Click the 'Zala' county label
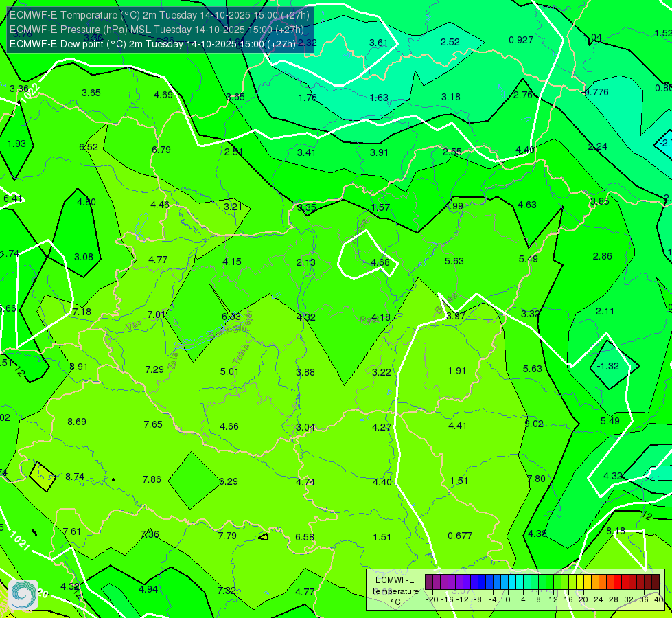The height and width of the screenshot is (618, 672). click(173, 361)
